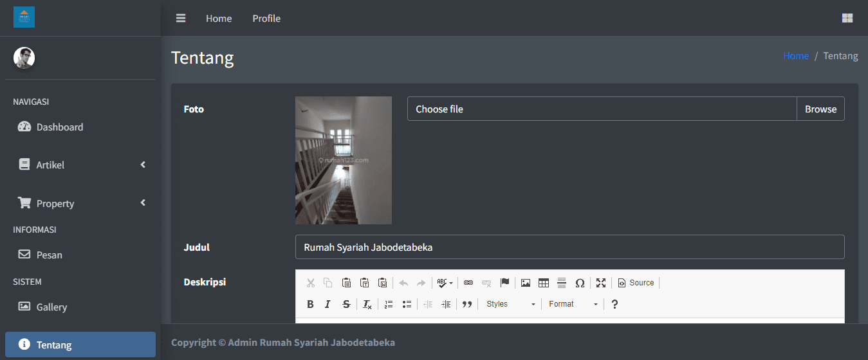Go to Dashboard in the sidebar
Screen dimensions: 868x360
[60, 127]
